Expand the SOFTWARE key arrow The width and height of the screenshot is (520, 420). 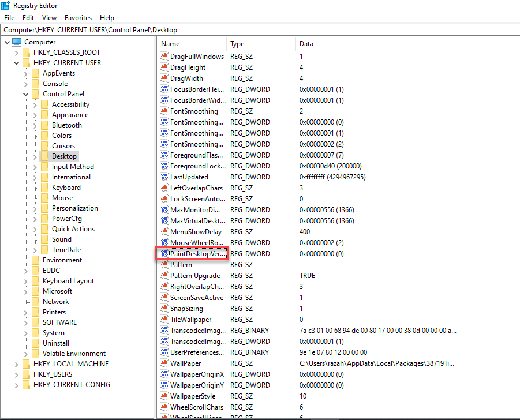pos(26,322)
